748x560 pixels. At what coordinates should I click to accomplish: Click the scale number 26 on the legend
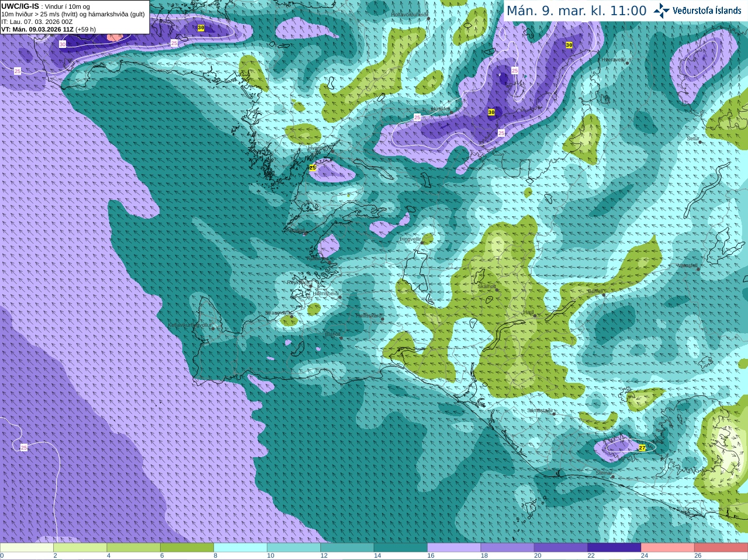698,556
